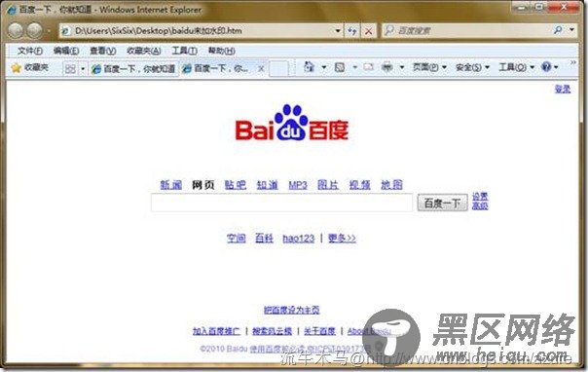Open the 工具(T) menu in menu bar
The image size is (588, 372).
[x=185, y=51]
